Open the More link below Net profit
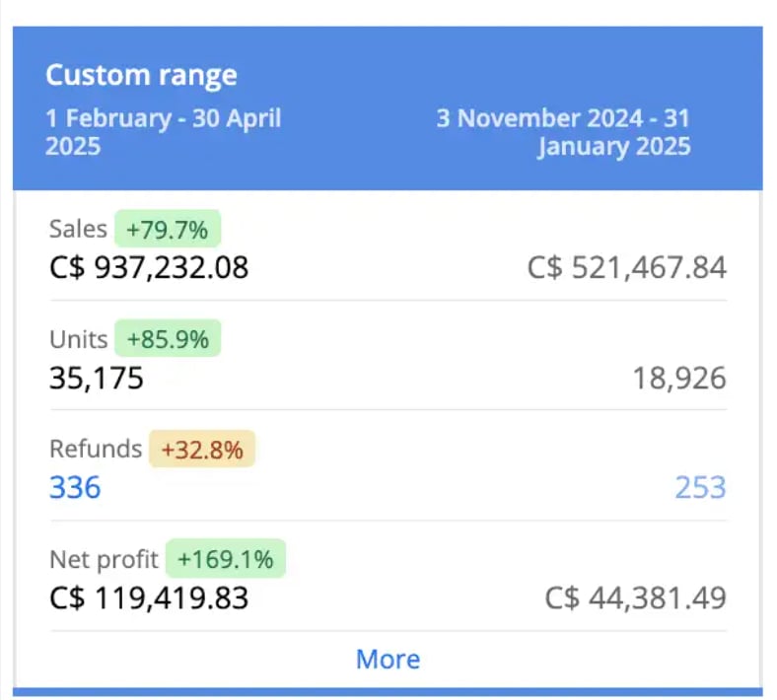 pyautogui.click(x=388, y=659)
